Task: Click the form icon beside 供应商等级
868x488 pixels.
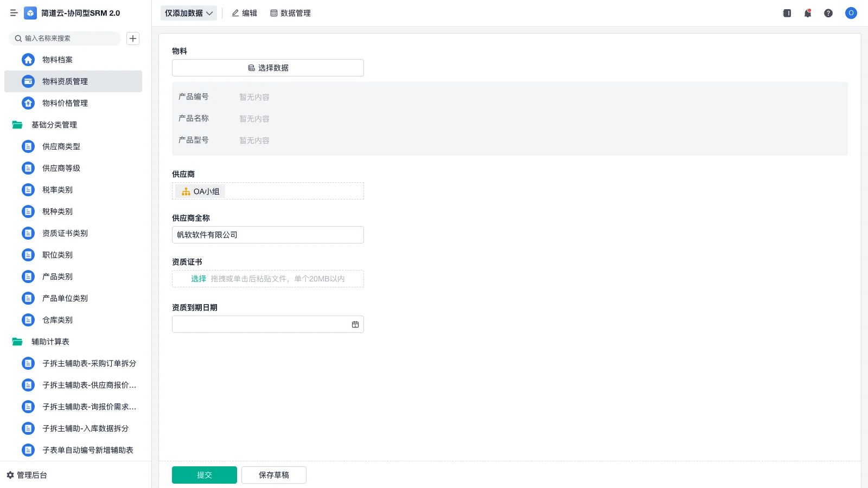Action: tap(28, 168)
